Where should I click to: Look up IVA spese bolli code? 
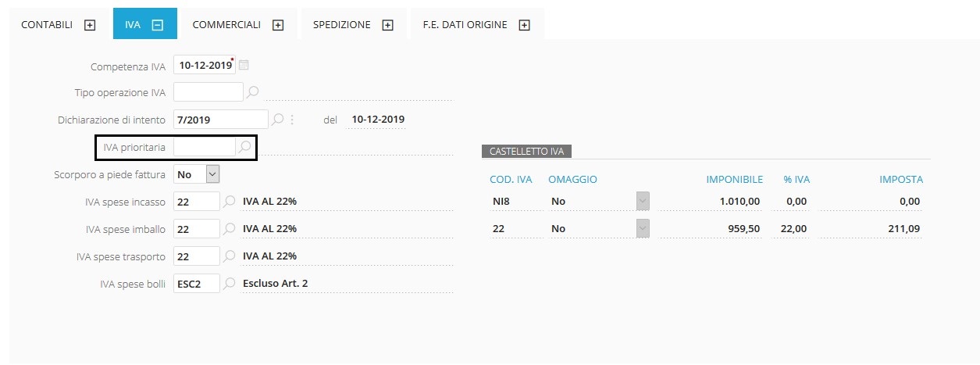(230, 284)
